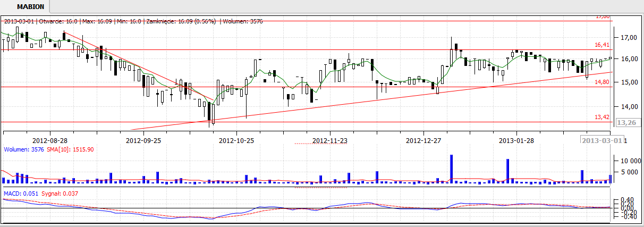The width and height of the screenshot is (644, 227).
Task: Click the 2013-01-28 date axis label
Action: pos(516,141)
